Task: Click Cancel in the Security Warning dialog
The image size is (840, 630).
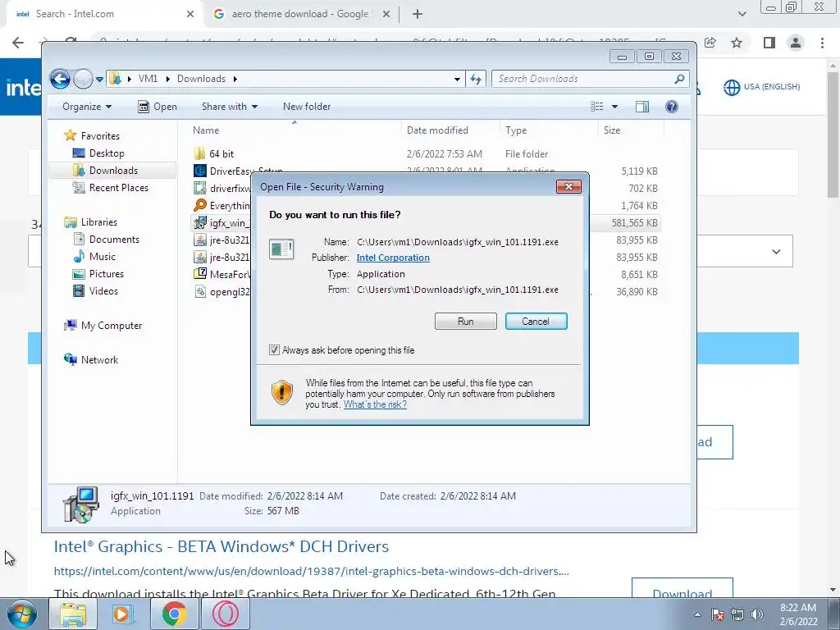Action: tap(536, 322)
